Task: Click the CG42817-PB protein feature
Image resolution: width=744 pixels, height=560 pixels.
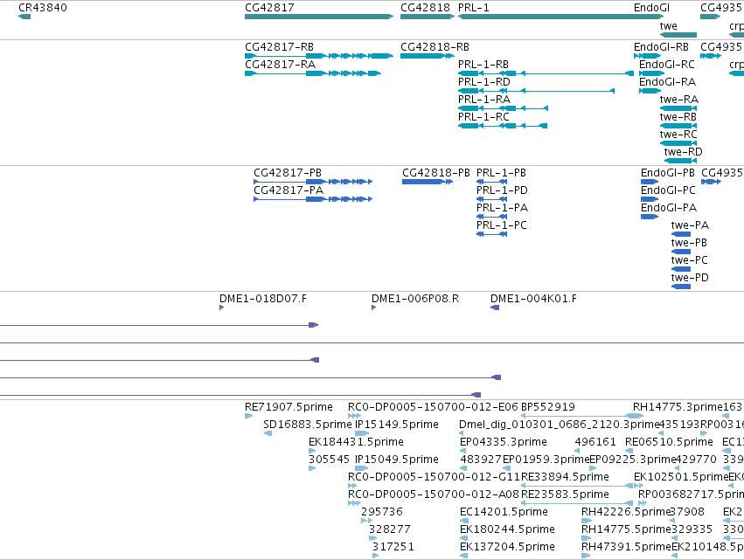Action: pos(313,182)
